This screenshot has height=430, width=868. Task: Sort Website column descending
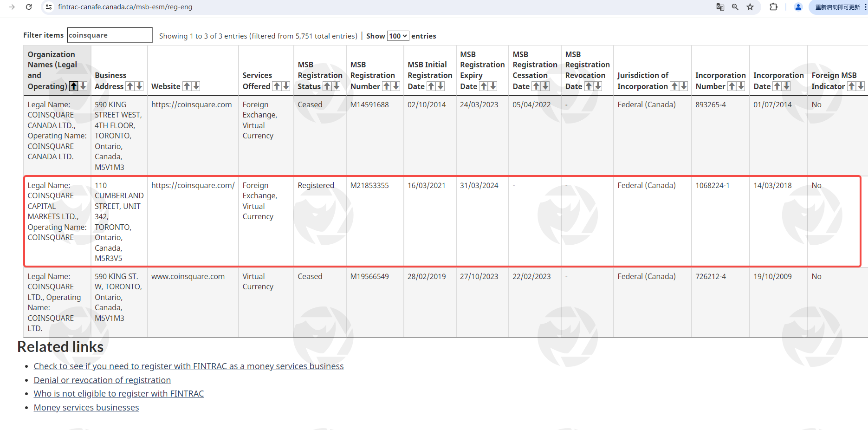196,86
